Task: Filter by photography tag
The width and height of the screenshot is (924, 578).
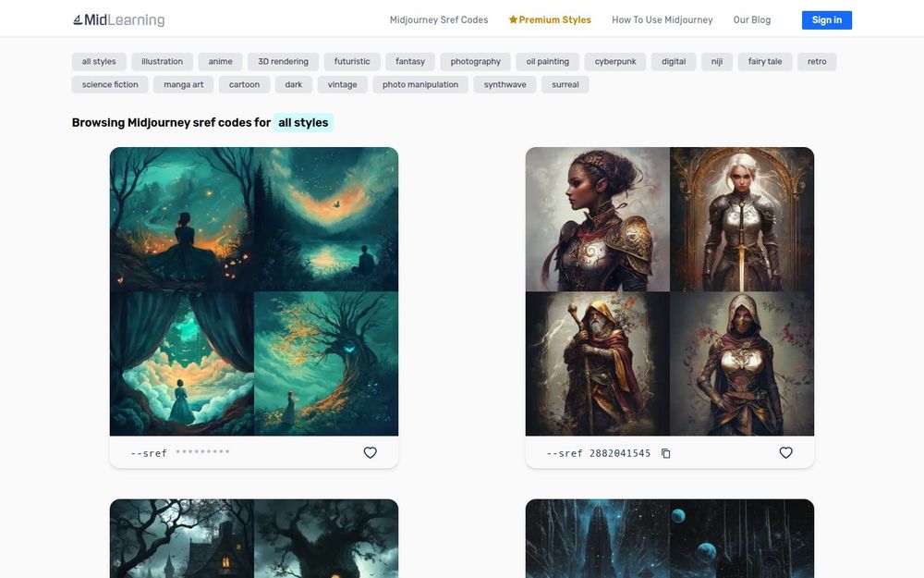Action: pos(476,61)
